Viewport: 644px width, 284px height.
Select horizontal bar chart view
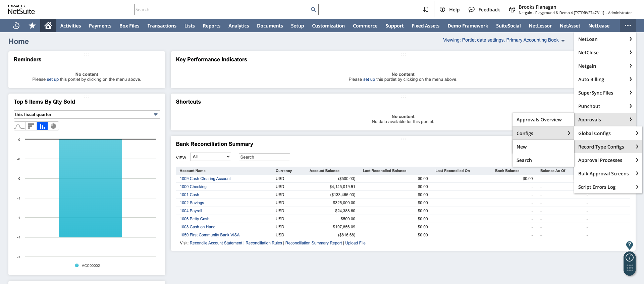click(31, 126)
